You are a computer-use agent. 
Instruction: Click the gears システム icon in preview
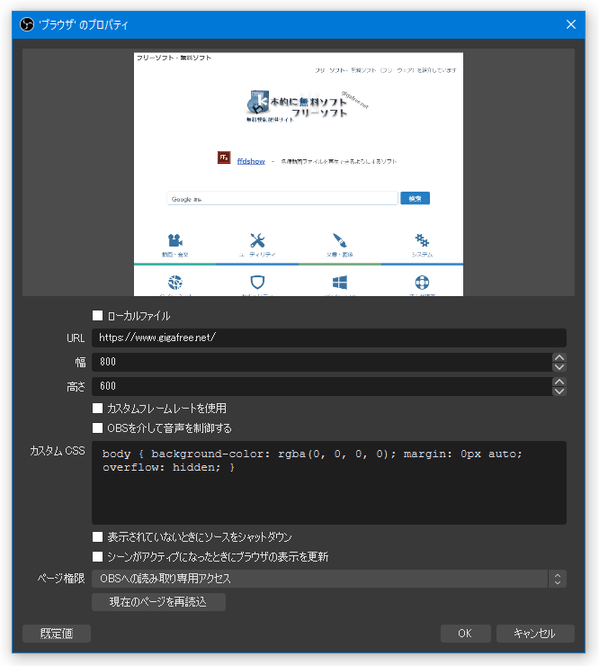point(422,240)
